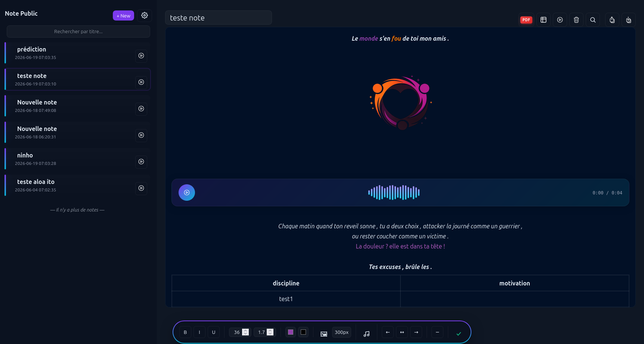Insert an image using the picture icon

click(324, 334)
